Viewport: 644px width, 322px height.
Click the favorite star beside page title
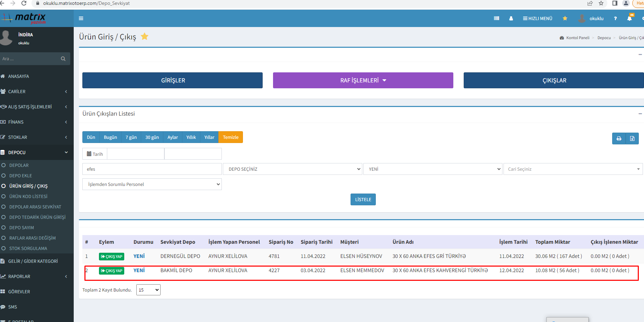[x=145, y=36]
